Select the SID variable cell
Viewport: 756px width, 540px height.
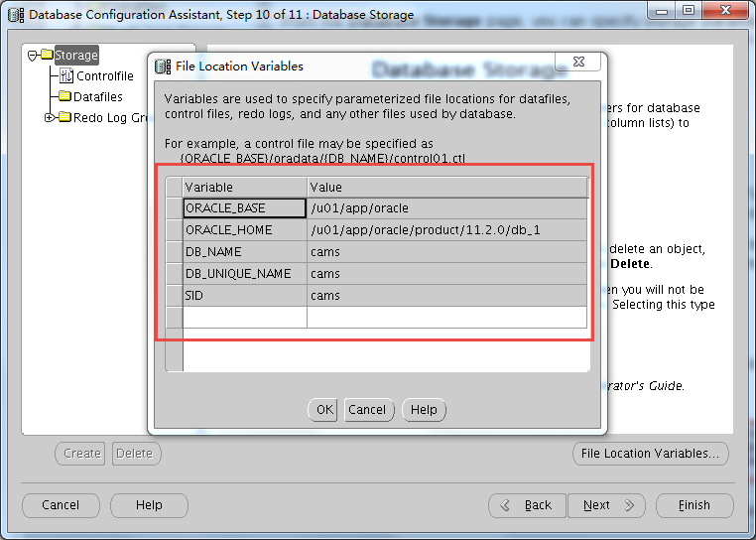coord(244,296)
